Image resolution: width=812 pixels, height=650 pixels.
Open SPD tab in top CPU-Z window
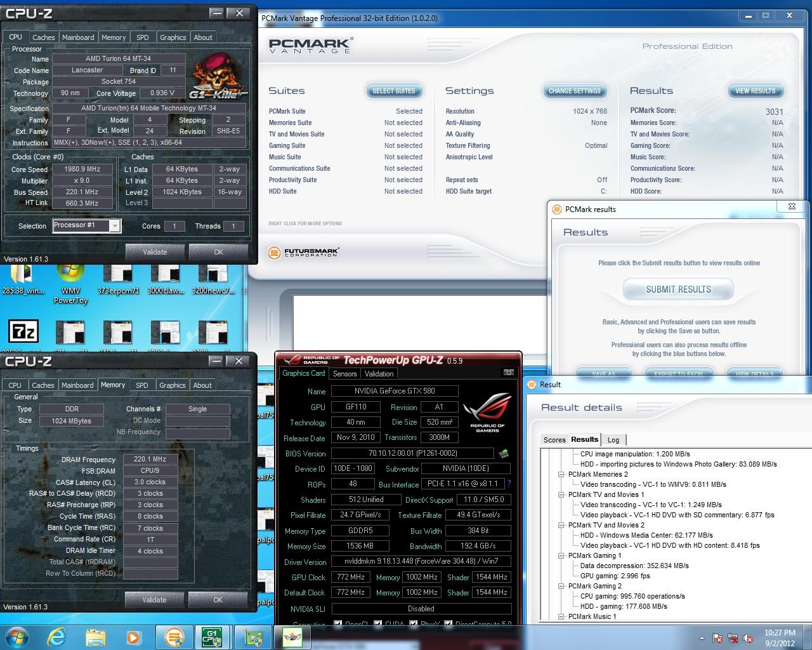point(143,37)
